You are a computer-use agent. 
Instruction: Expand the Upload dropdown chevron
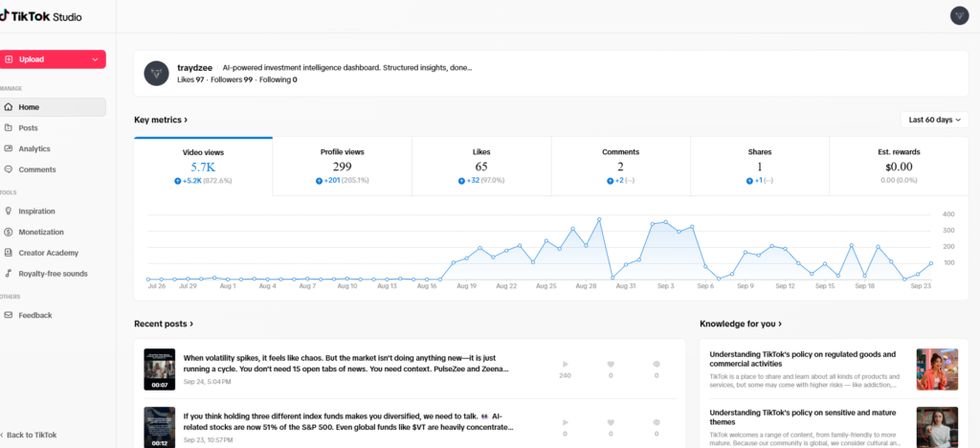pos(95,59)
